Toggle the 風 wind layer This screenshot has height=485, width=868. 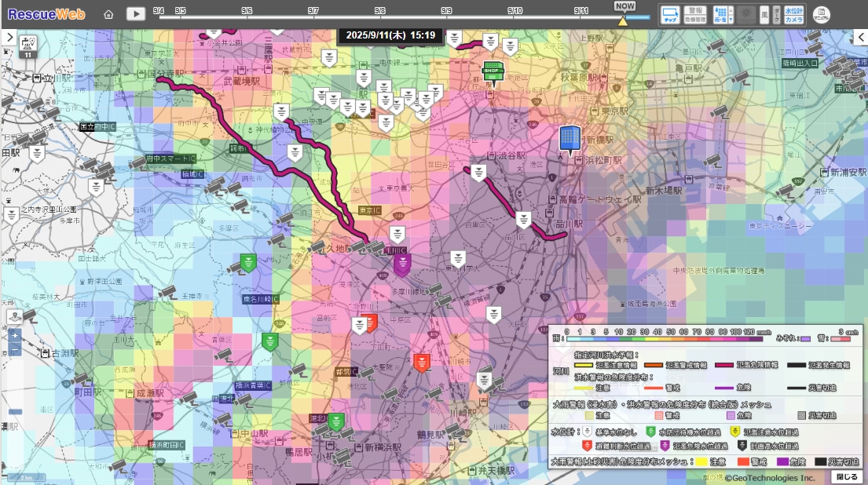pos(763,14)
